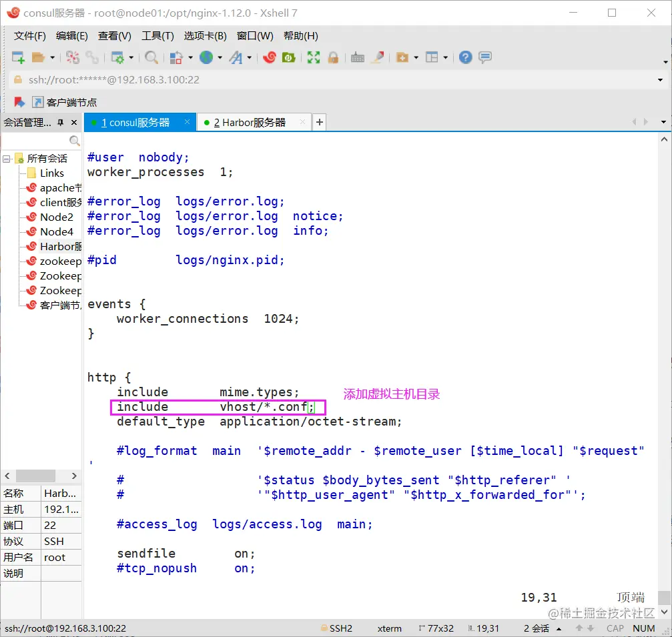
Task: Click the virtual keyboard toolbar icon
Action: [x=358, y=58]
